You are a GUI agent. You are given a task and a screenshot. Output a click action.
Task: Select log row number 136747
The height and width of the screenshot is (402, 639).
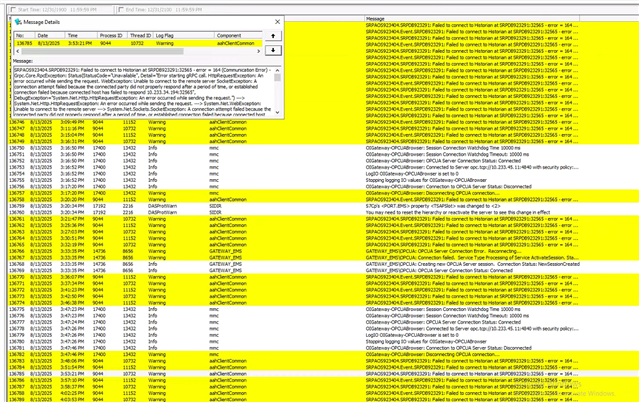coord(323,128)
